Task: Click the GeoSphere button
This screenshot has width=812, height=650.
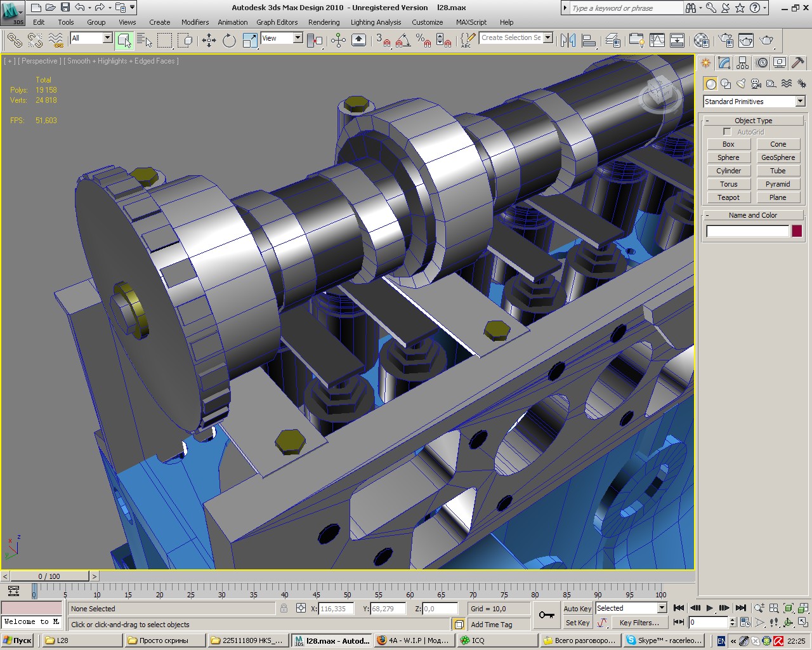Action: coord(778,157)
